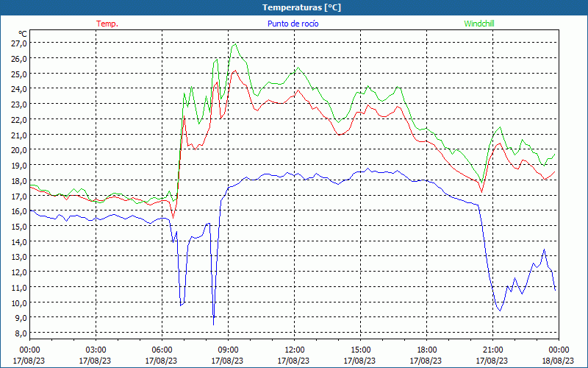Screen dimensions: 588x368
Task: Select the blue 'Punto de rocío' legend label
Action: [x=293, y=24]
